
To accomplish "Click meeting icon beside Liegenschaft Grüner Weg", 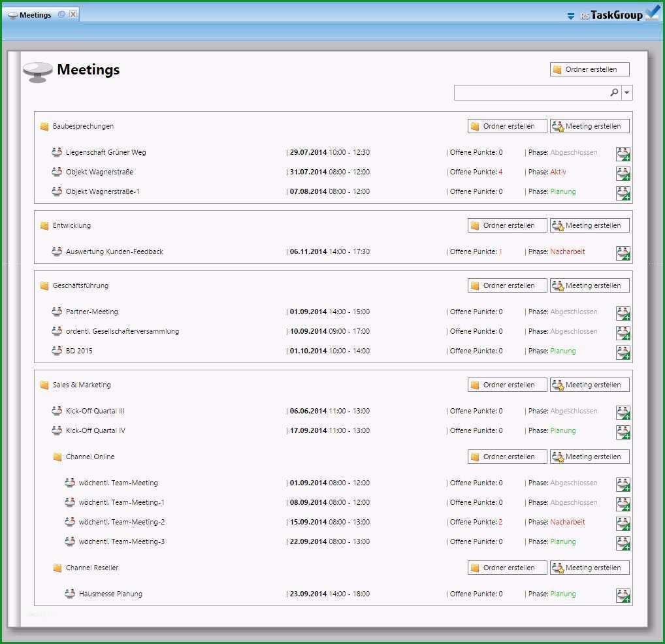I will coord(57,152).
